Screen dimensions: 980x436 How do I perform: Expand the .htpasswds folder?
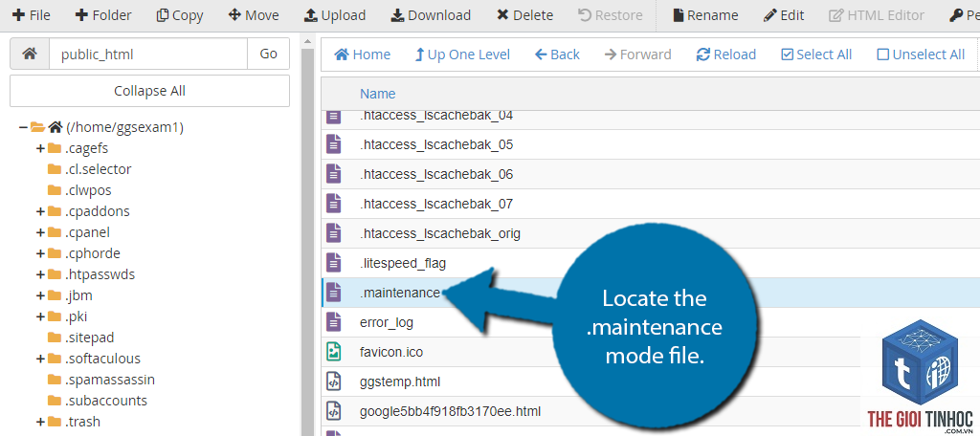coord(40,274)
